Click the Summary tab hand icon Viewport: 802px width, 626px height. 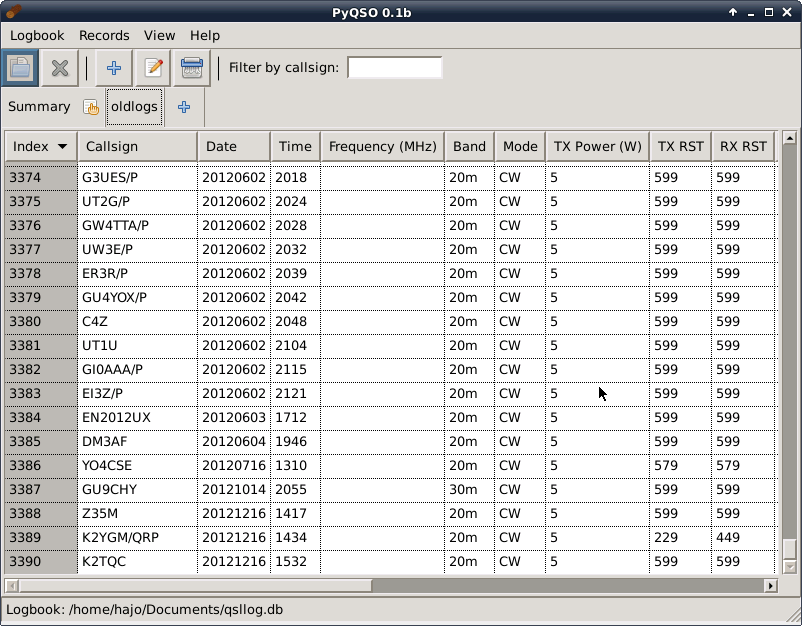click(x=91, y=107)
